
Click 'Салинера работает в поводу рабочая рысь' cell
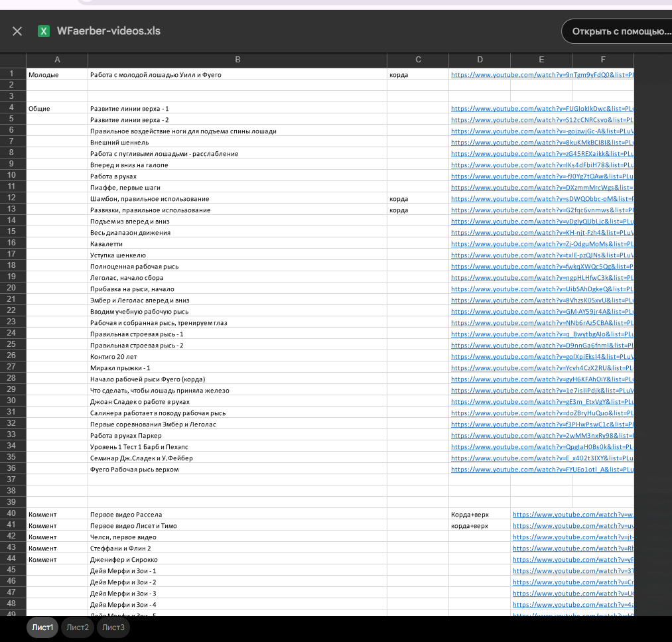237,413
